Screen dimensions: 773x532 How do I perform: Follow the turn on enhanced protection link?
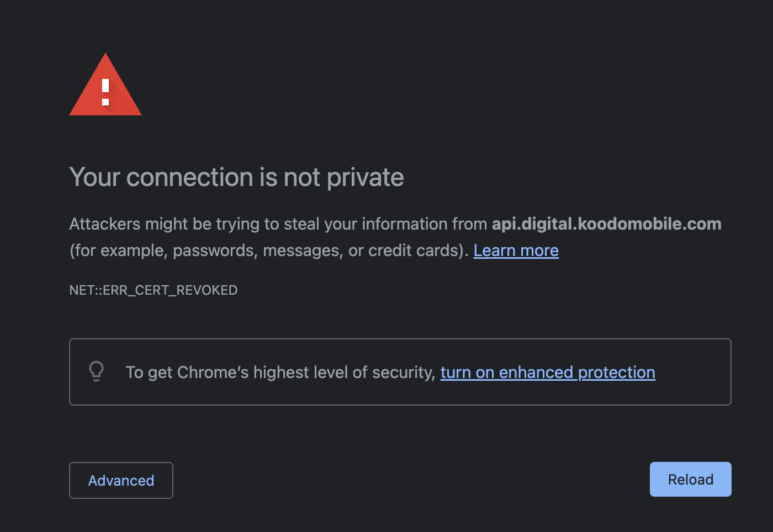(548, 373)
